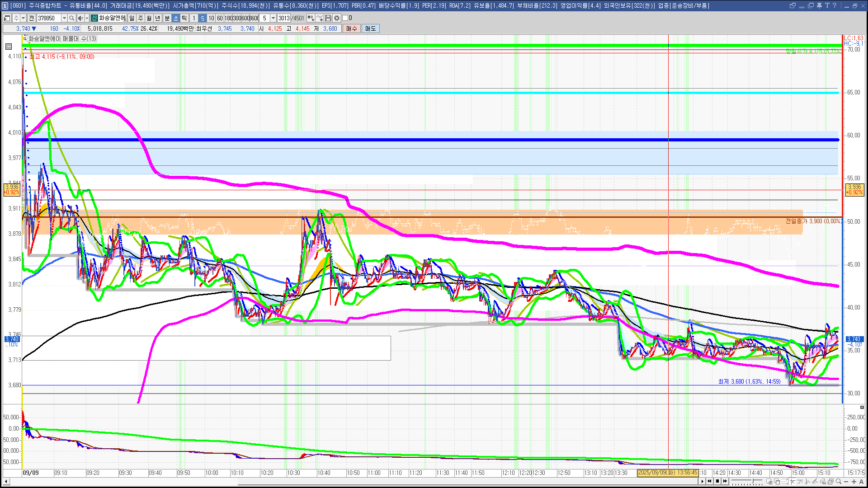Image resolution: width=868 pixels, height=488 pixels.
Task: Select the 월 (monthly) period tab
Action: pyautogui.click(x=149, y=18)
